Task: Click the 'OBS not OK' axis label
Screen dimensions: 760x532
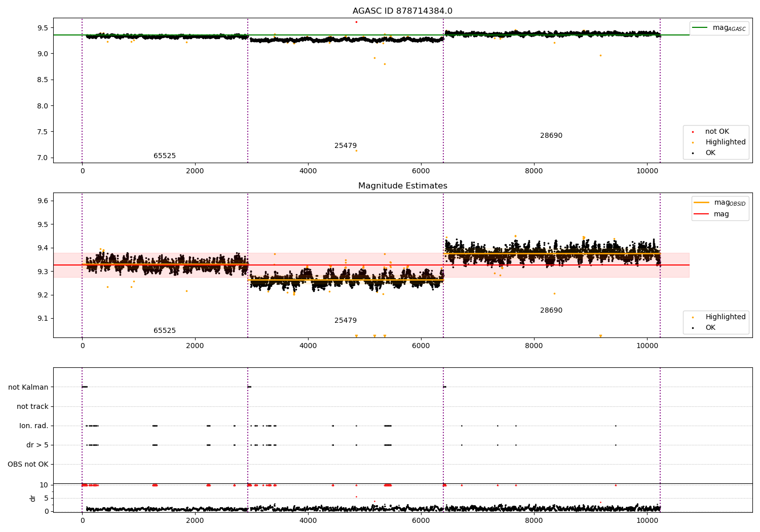Action: (28, 465)
